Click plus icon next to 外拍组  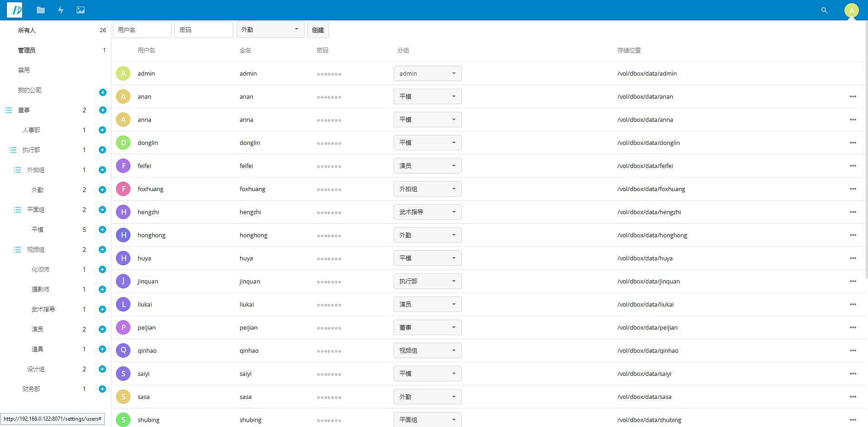point(102,170)
